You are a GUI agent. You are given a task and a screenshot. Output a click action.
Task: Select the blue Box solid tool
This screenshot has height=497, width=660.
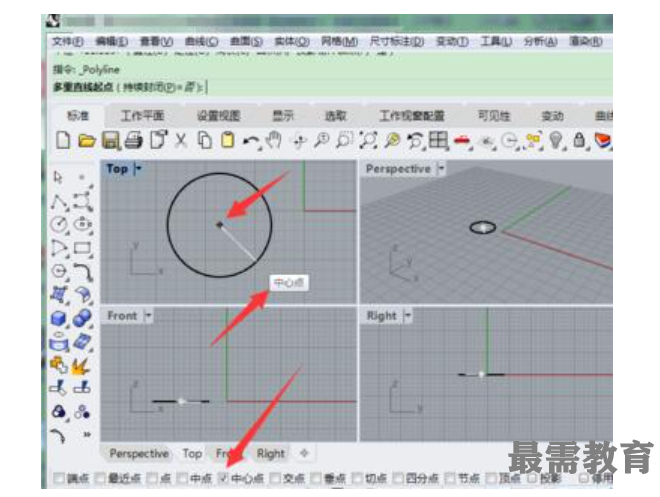[59, 318]
